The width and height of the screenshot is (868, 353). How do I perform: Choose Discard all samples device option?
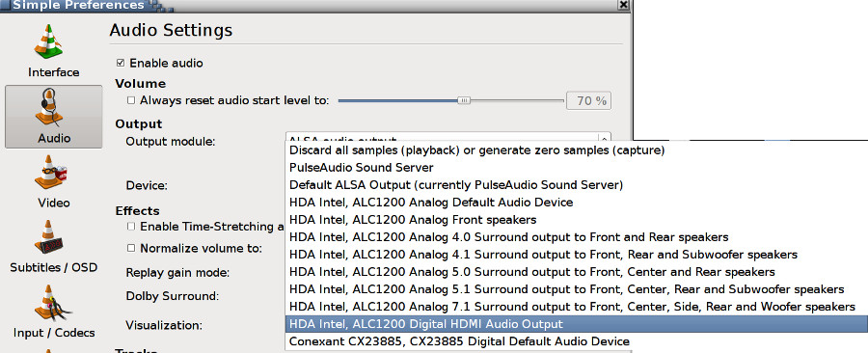pyautogui.click(x=577, y=149)
